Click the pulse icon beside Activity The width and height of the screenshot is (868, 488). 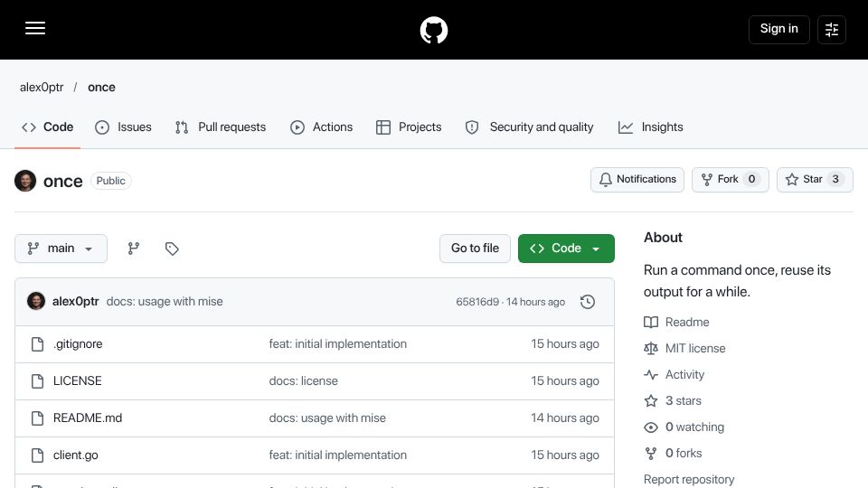pos(651,374)
